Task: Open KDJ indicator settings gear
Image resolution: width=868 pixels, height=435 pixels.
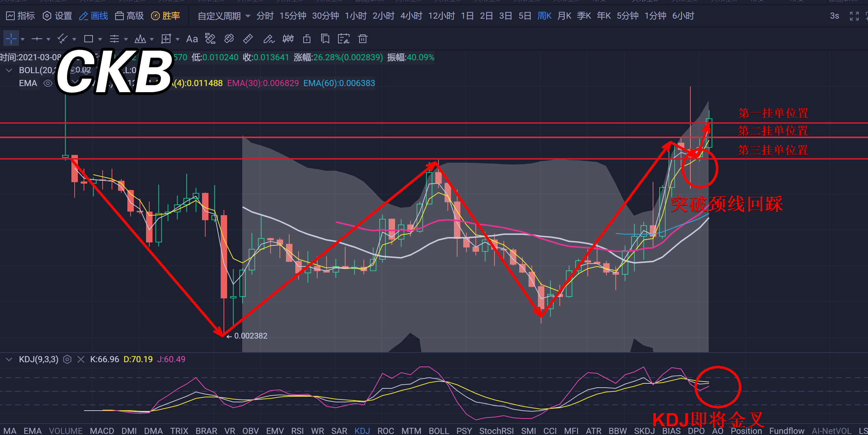Action: click(67, 359)
